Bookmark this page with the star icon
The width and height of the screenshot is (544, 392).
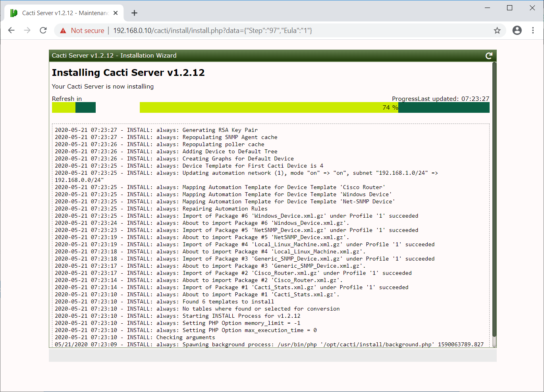click(x=497, y=30)
